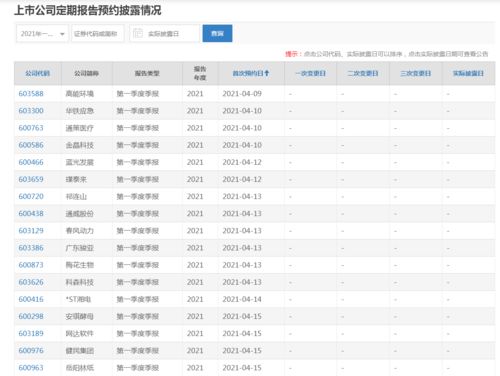500x376 pixels.
Task: Click the 一次变更日 column header
Action: [x=310, y=73]
